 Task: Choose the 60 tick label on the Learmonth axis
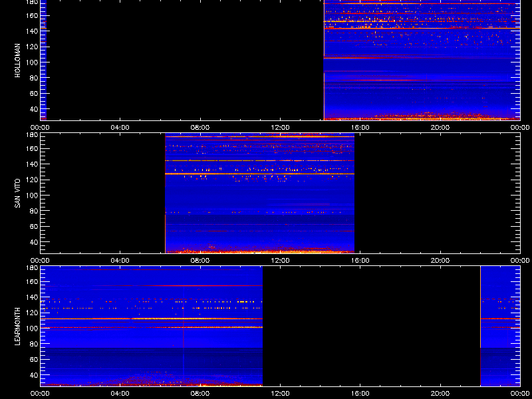click(x=33, y=359)
